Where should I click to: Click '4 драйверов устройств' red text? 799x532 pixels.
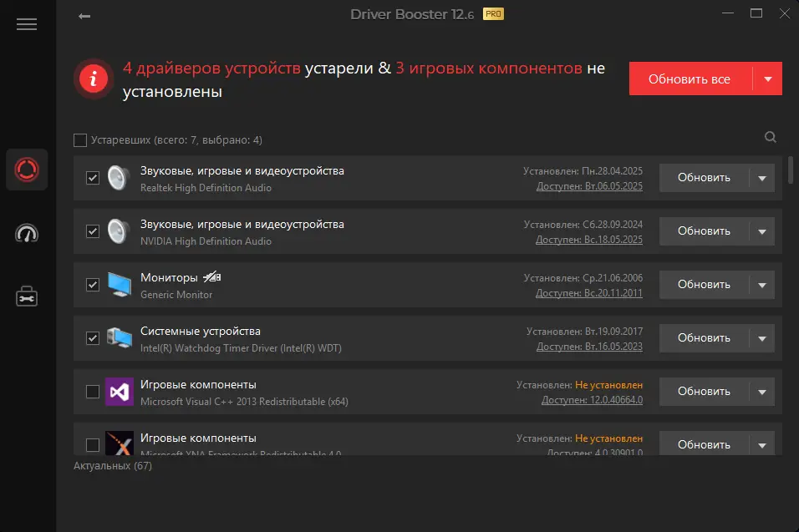212,68
